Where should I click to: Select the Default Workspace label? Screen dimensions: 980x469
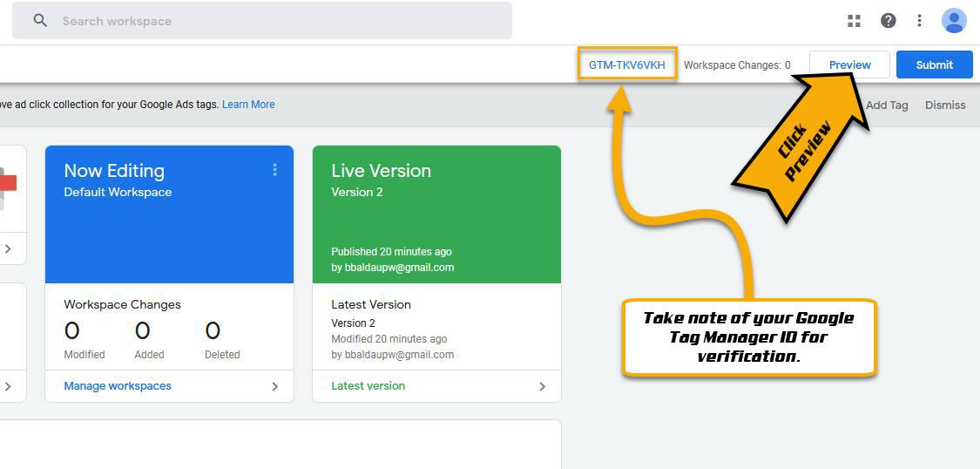[x=118, y=192]
